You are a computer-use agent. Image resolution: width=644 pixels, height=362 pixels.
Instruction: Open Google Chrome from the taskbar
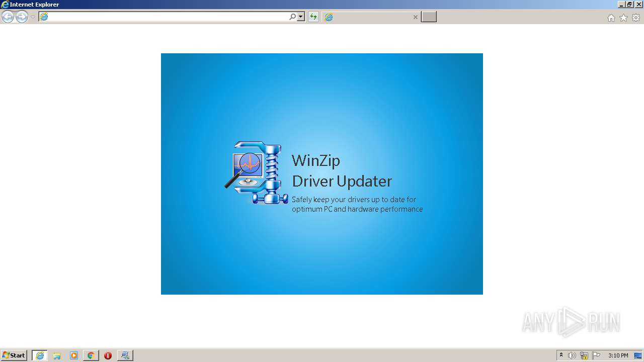coord(91,355)
